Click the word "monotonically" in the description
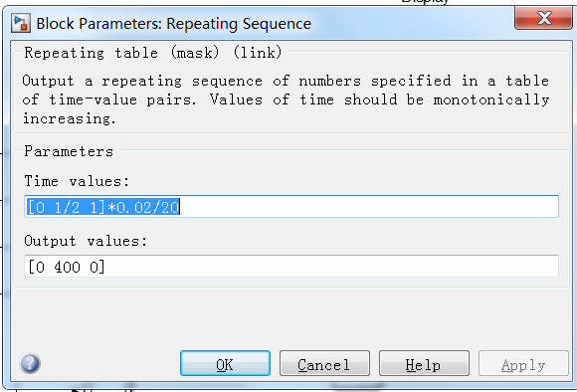 click(x=491, y=99)
